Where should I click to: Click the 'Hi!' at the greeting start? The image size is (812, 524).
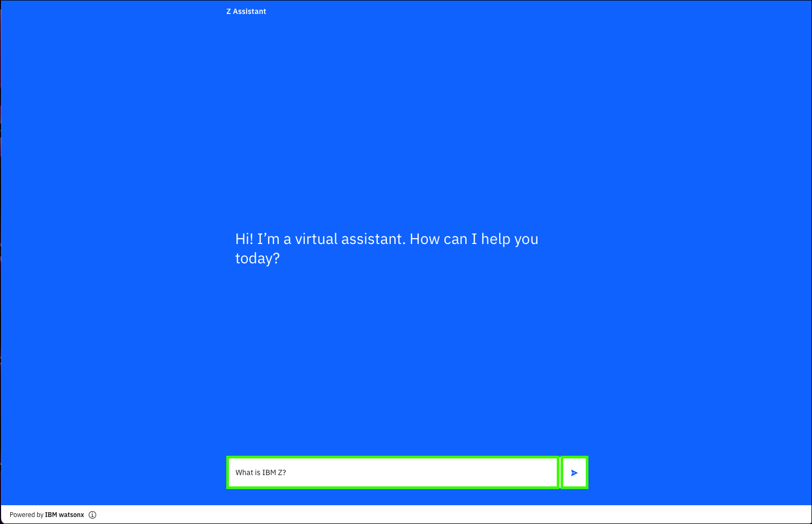click(244, 239)
